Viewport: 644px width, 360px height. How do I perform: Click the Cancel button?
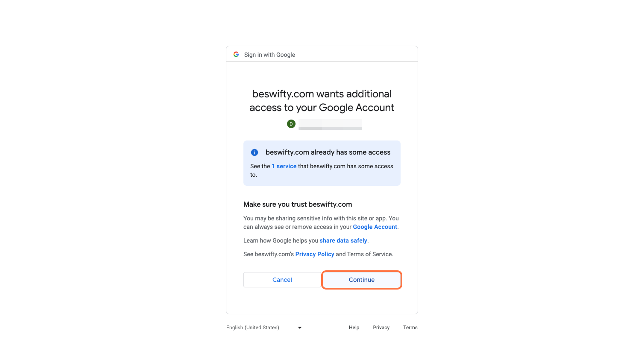[282, 280]
